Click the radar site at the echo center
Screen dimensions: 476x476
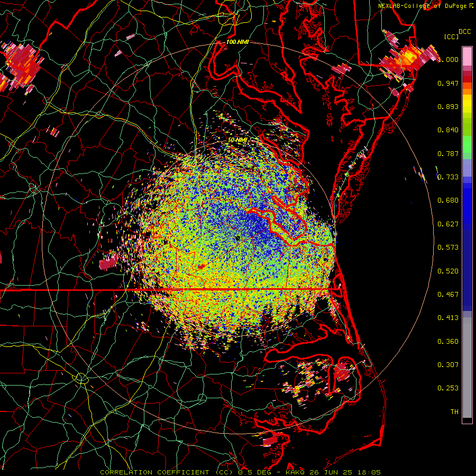pyautogui.click(x=237, y=238)
